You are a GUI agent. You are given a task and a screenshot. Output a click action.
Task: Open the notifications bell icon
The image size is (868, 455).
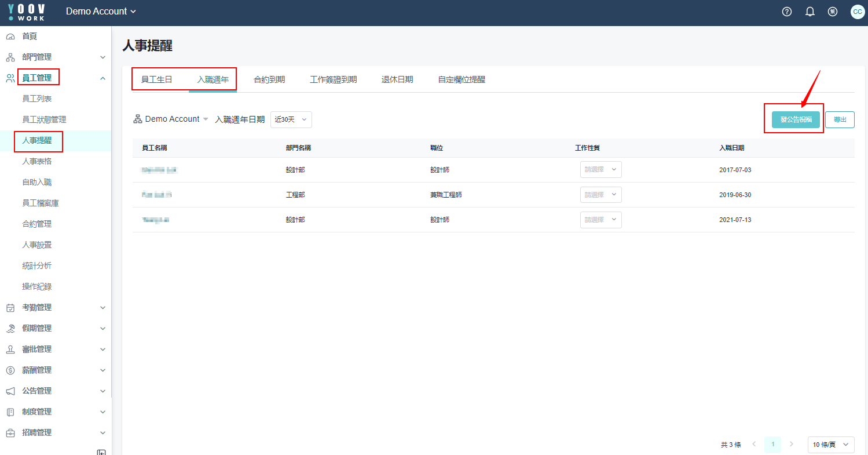(810, 12)
